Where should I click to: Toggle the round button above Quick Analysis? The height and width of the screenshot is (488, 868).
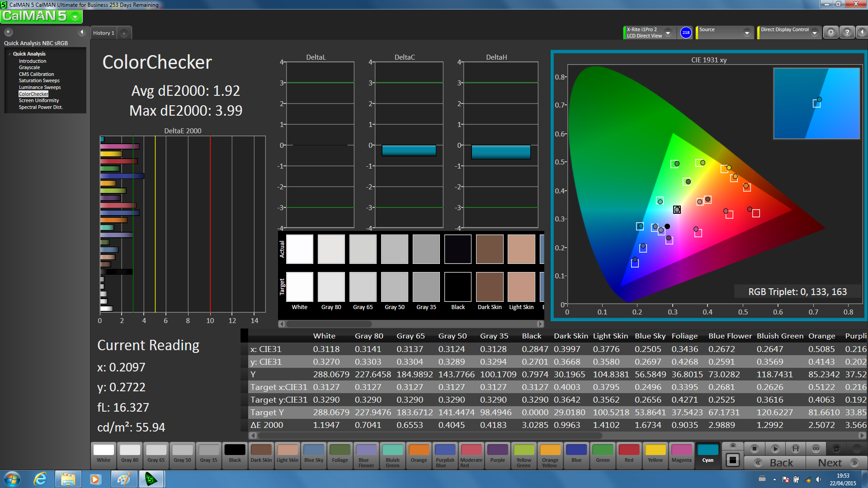(x=8, y=32)
